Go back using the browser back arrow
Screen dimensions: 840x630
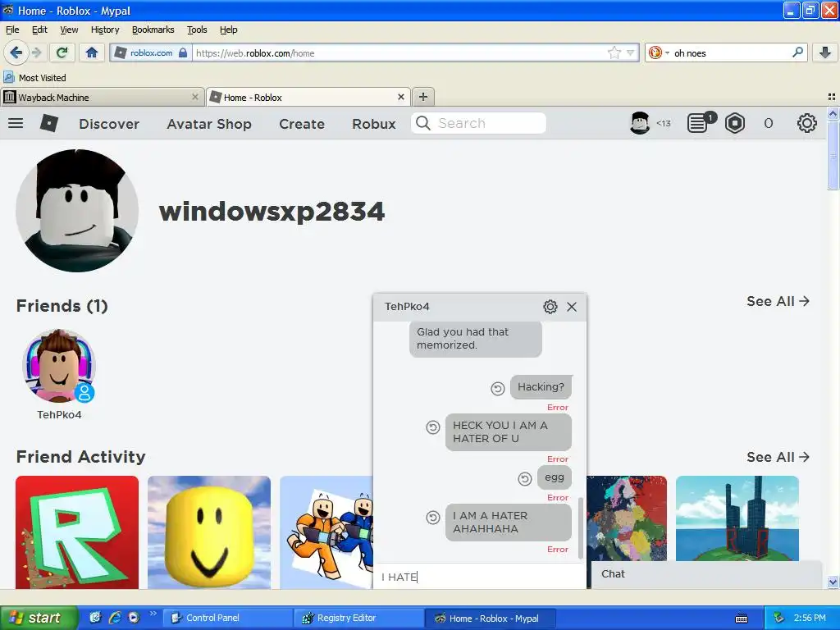click(16, 52)
